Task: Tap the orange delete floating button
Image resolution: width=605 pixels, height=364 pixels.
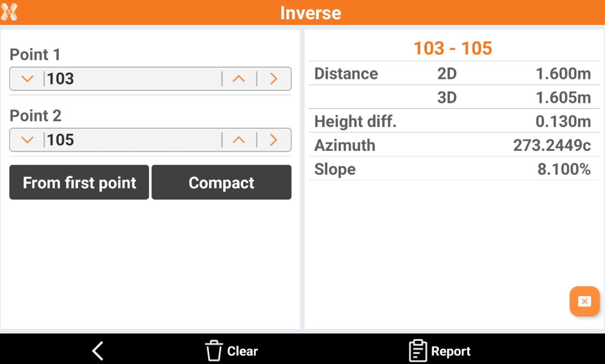Action: [x=584, y=301]
